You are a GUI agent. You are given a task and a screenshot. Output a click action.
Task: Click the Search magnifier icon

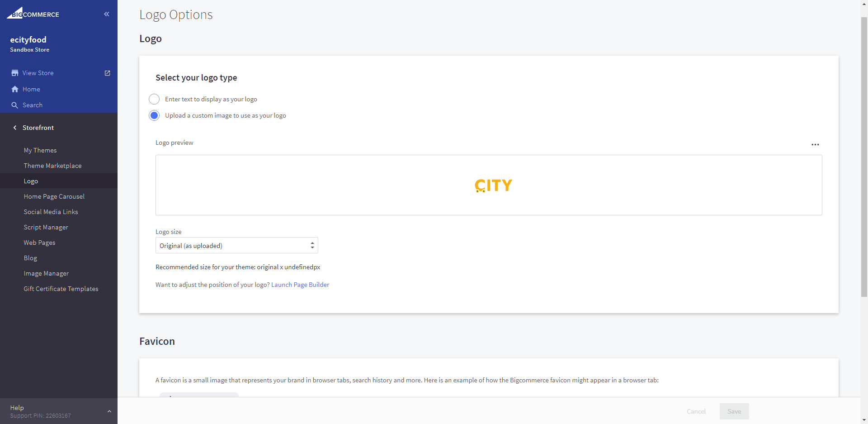15,105
